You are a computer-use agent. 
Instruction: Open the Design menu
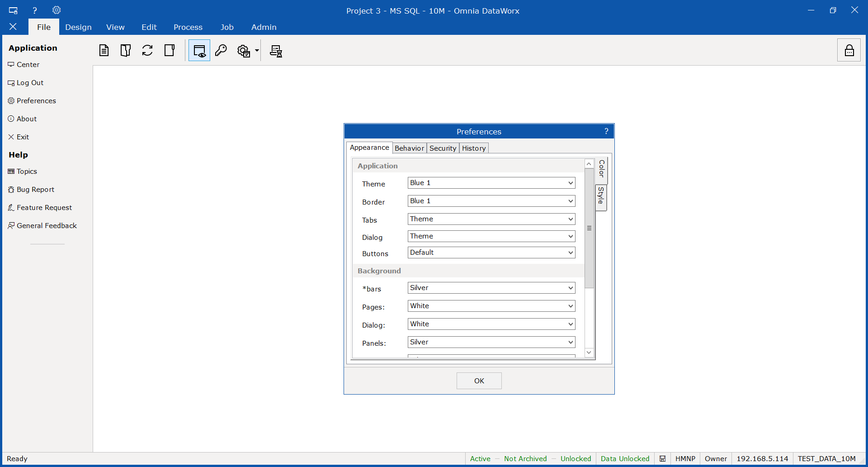click(x=78, y=27)
